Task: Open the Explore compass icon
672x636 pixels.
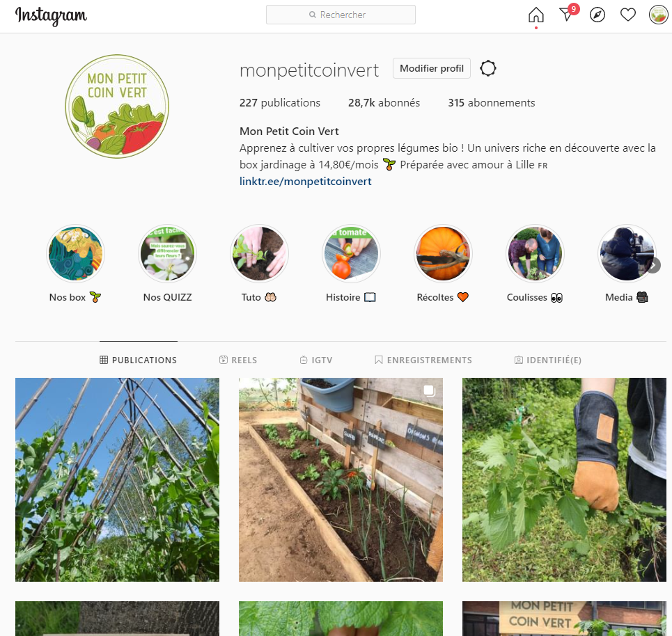Action: point(597,15)
